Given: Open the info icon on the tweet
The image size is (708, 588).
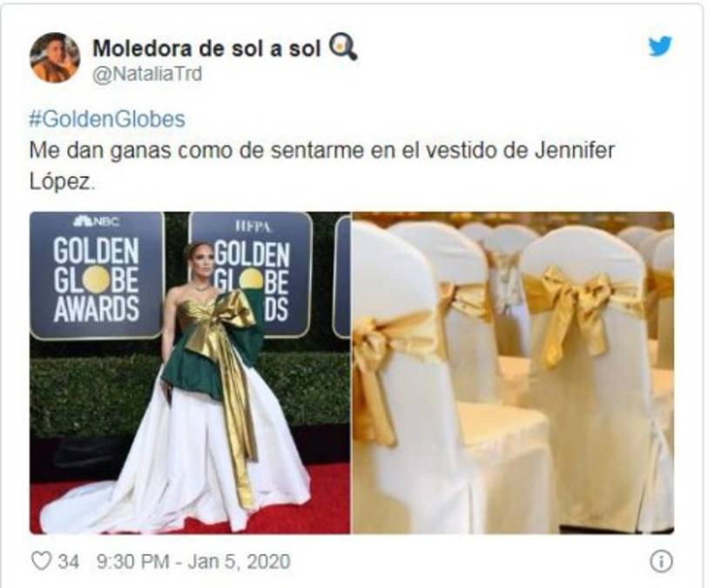Looking at the screenshot, I should click(661, 561).
